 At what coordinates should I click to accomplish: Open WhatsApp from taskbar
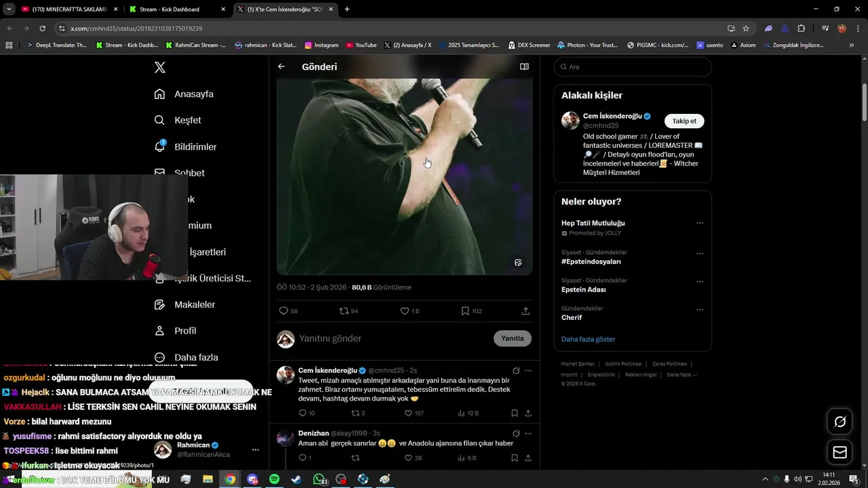(319, 479)
